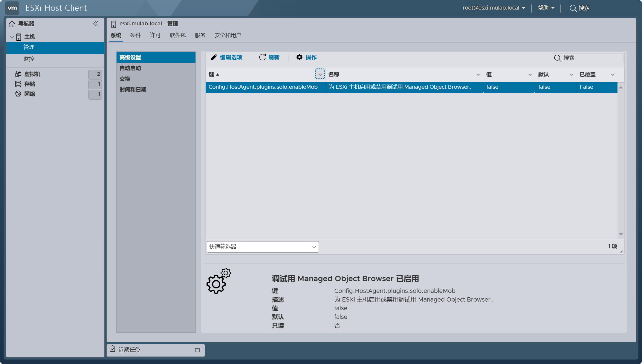Click the table scrollbar down arrow

coord(621,234)
